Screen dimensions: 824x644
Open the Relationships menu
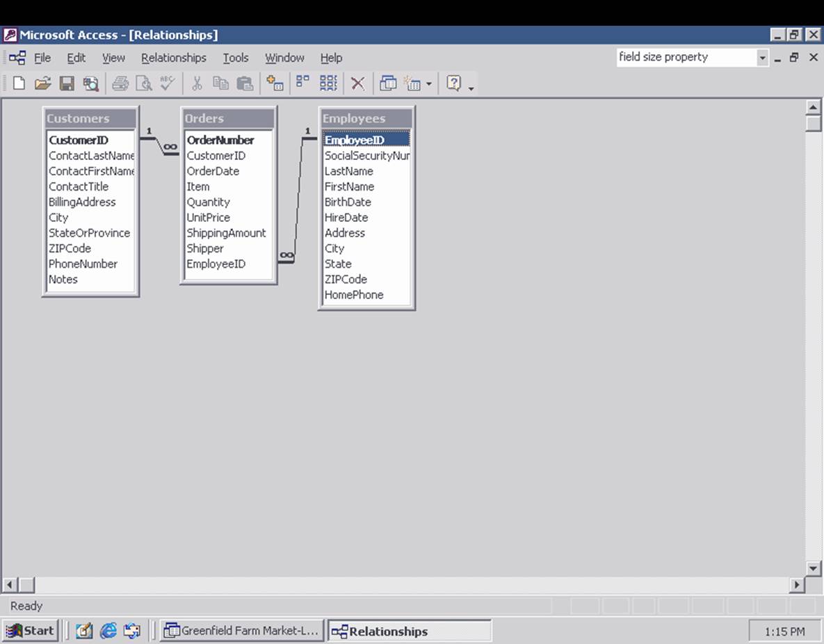click(x=173, y=58)
